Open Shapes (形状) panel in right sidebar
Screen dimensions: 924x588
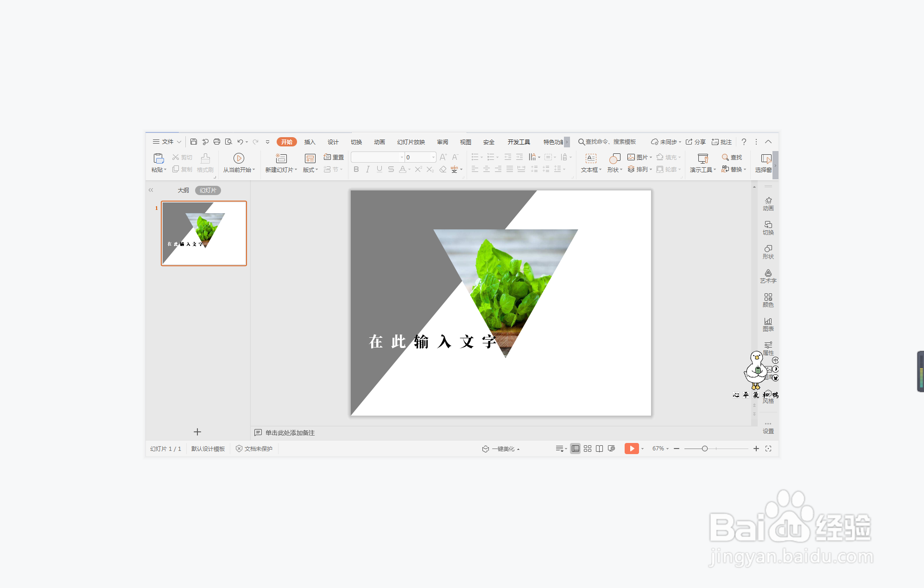[768, 252]
